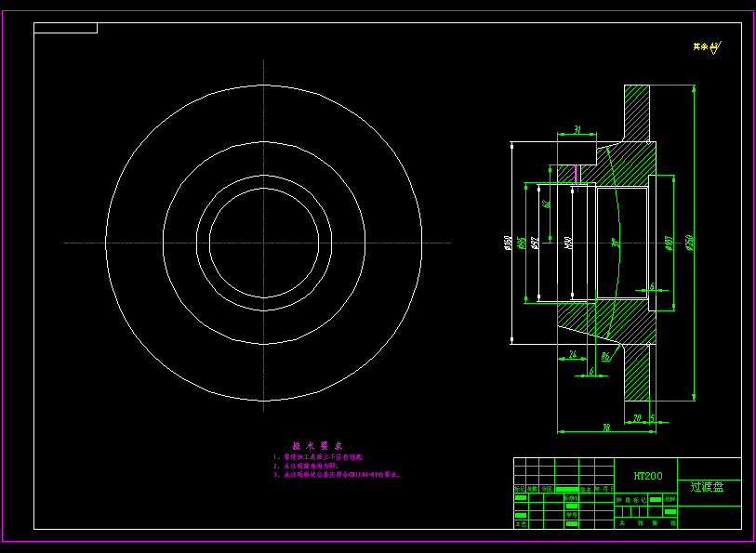Click the 分区 cell in title block
Screen dimensions: 756x553
[x=546, y=489]
